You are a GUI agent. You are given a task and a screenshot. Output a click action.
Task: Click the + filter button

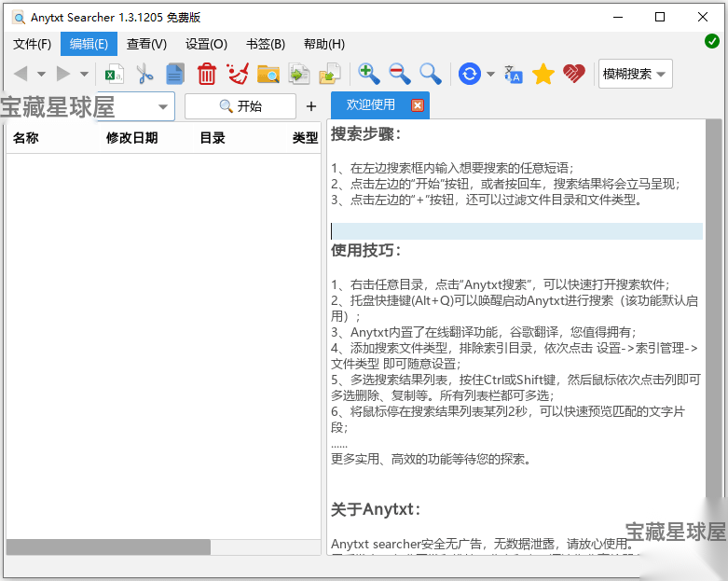point(311,106)
